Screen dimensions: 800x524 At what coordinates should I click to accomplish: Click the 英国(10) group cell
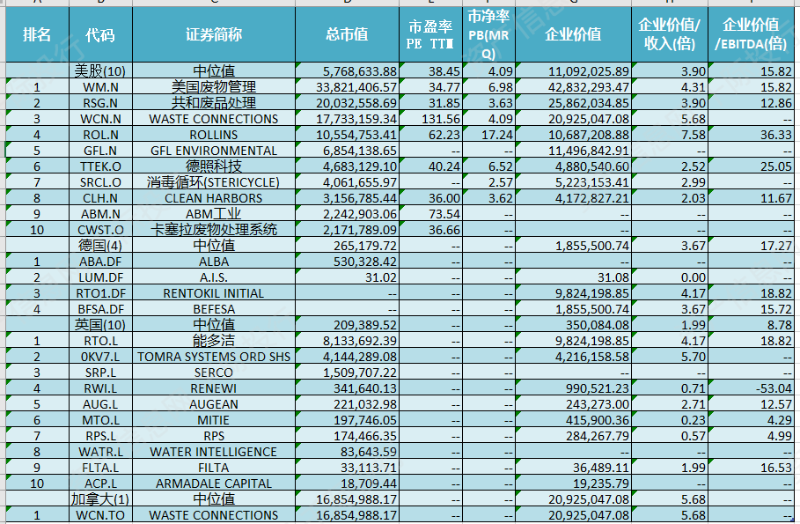point(101,325)
